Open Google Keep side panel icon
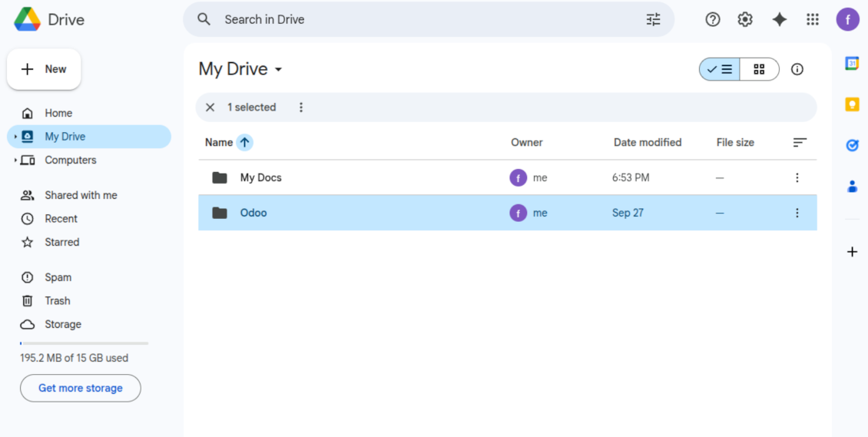The height and width of the screenshot is (437, 868). pos(852,105)
